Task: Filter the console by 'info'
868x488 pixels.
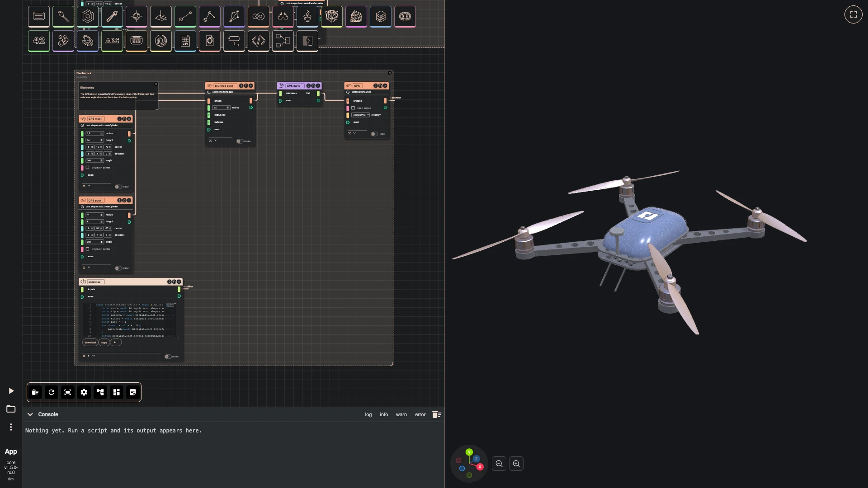Action: (384, 414)
